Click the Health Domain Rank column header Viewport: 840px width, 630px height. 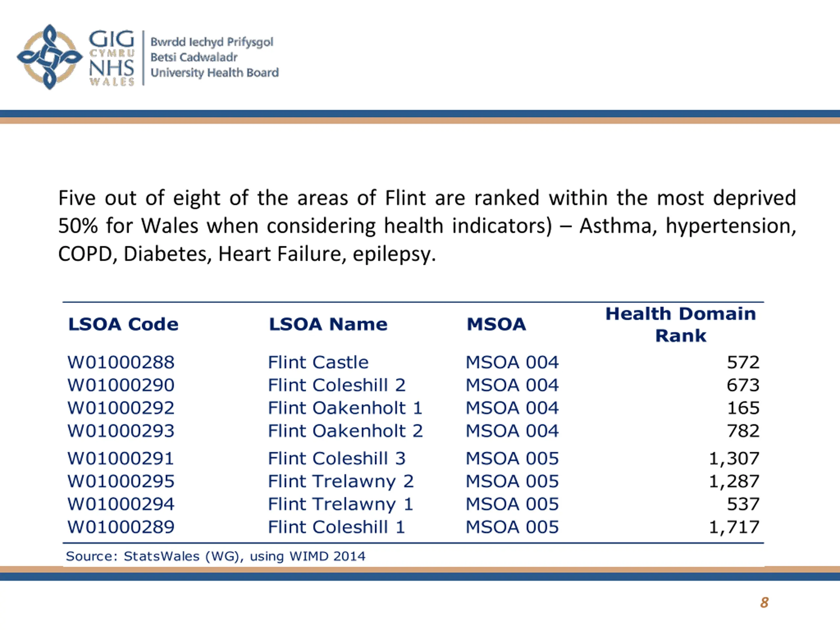681,325
